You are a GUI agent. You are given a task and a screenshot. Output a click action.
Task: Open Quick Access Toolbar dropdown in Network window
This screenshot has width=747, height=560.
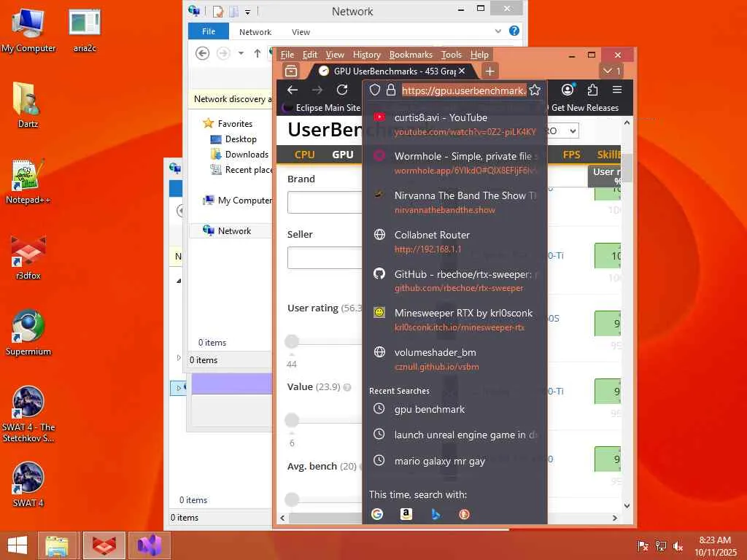248,12
